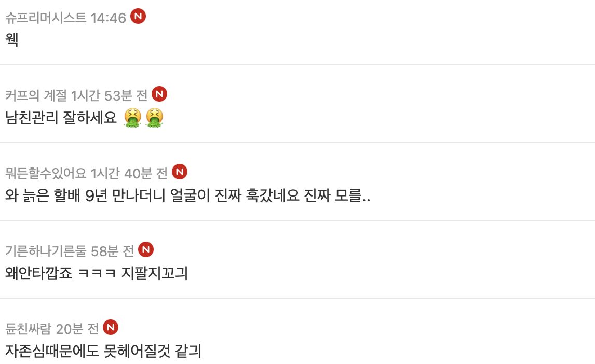Click the N badge beside 슈프리머시스트
The width and height of the screenshot is (595, 364).
click(138, 17)
